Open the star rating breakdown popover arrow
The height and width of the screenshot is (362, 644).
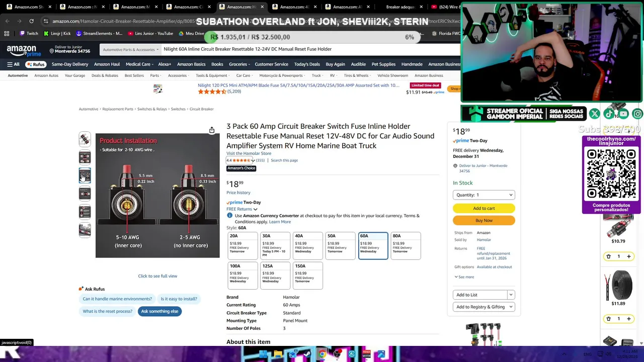click(x=253, y=160)
